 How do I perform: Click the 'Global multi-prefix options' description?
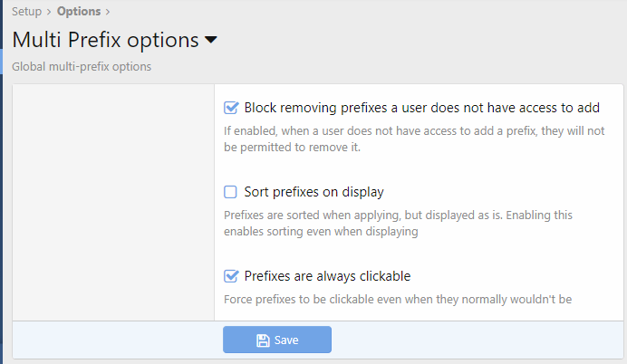coord(82,67)
